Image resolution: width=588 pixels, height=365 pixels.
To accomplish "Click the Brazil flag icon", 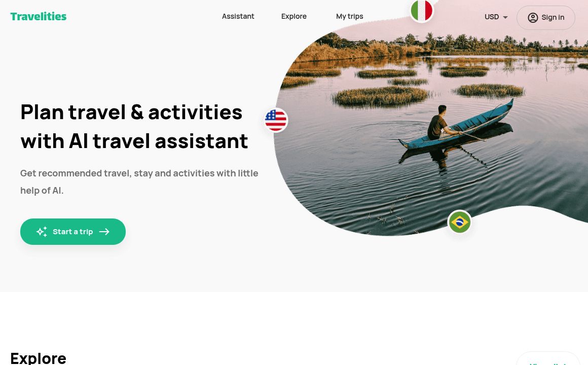I will coord(459,222).
